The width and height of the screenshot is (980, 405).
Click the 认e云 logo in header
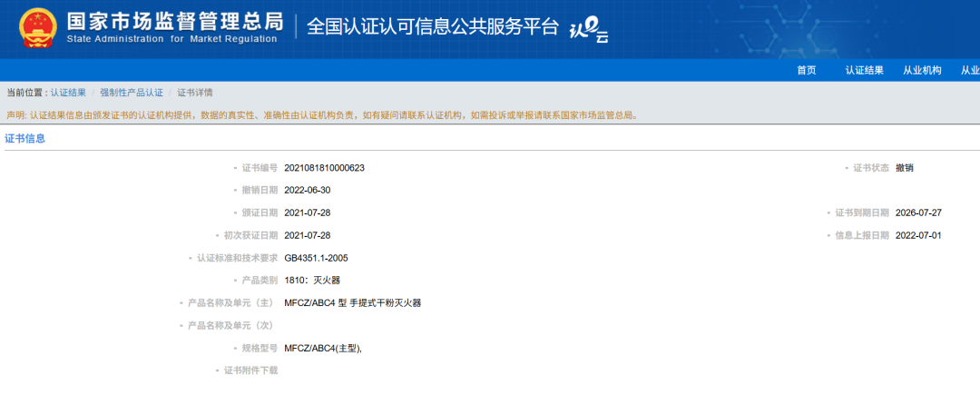[588, 31]
